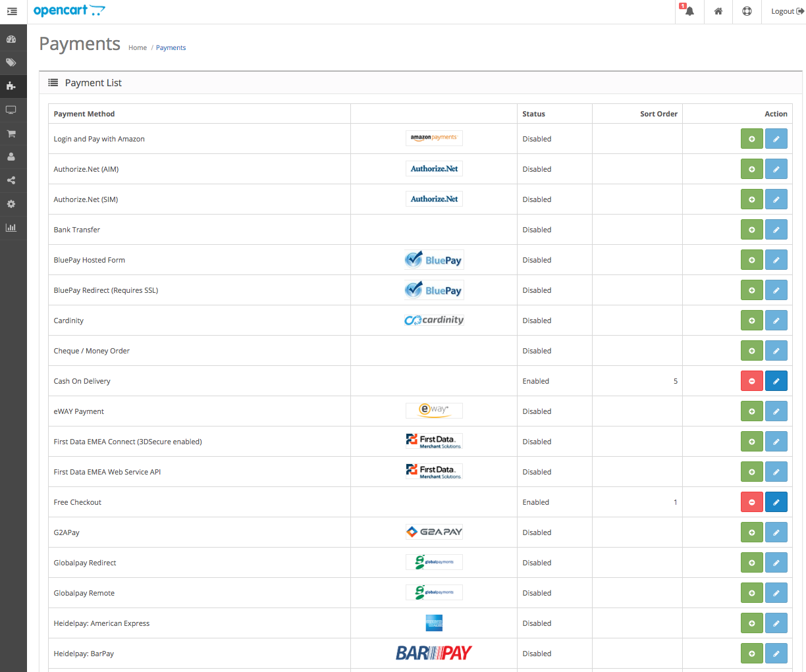This screenshot has width=806, height=672.
Task: Open the System gear sidebar icon
Action: pos(11,204)
